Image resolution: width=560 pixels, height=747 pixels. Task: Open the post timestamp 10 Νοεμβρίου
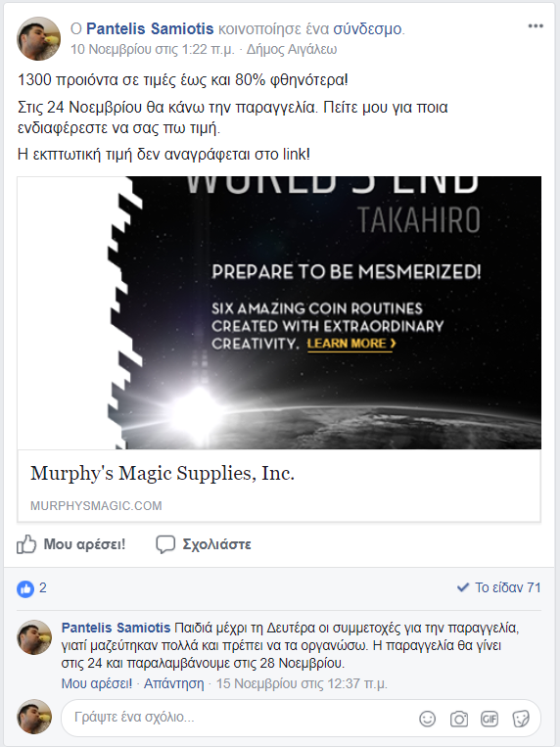[x=153, y=49]
